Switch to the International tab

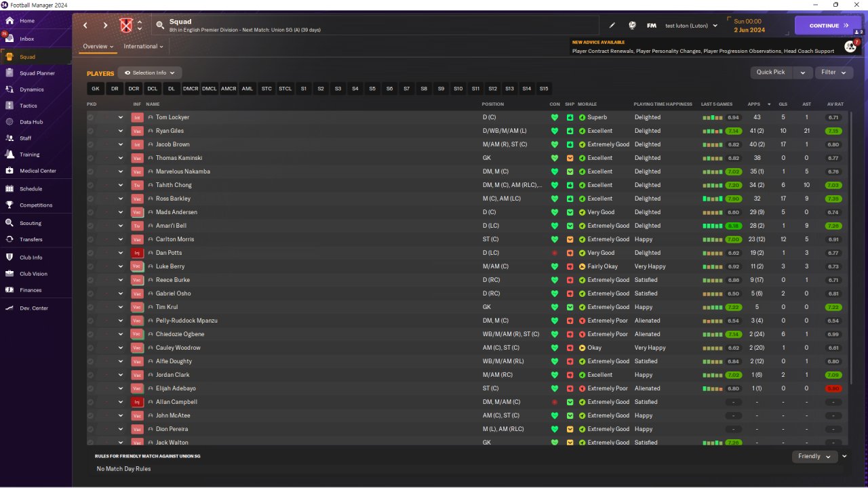point(143,47)
